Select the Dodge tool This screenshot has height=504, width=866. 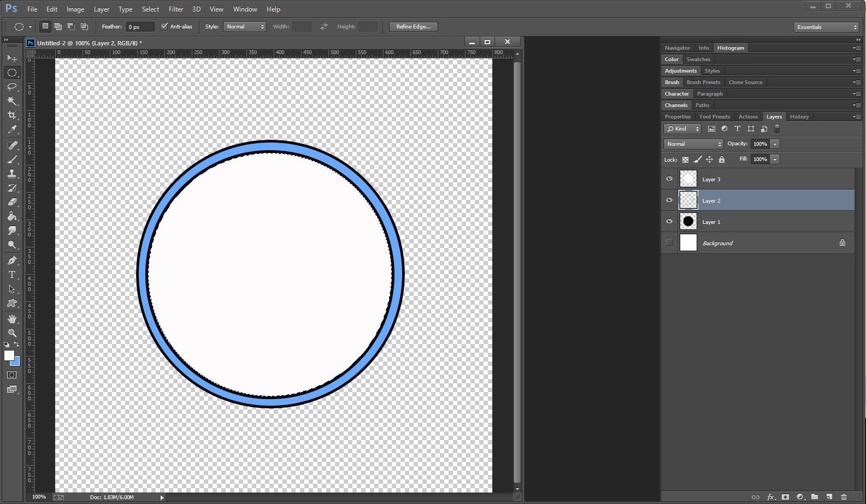(12, 245)
